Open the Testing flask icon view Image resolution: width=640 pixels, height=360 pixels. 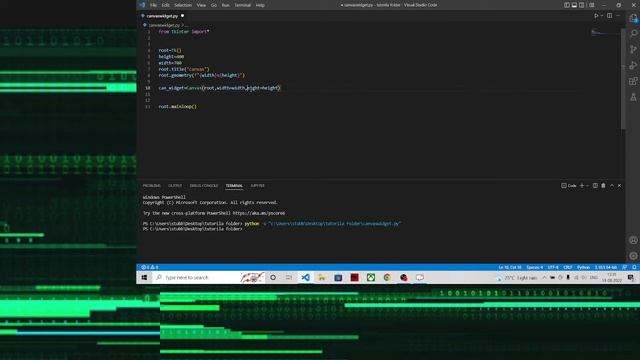tap(633, 97)
